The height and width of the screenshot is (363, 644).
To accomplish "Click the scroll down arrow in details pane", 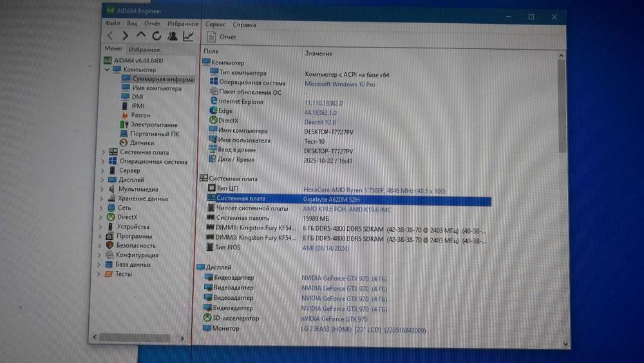I will pyautogui.click(x=565, y=344).
